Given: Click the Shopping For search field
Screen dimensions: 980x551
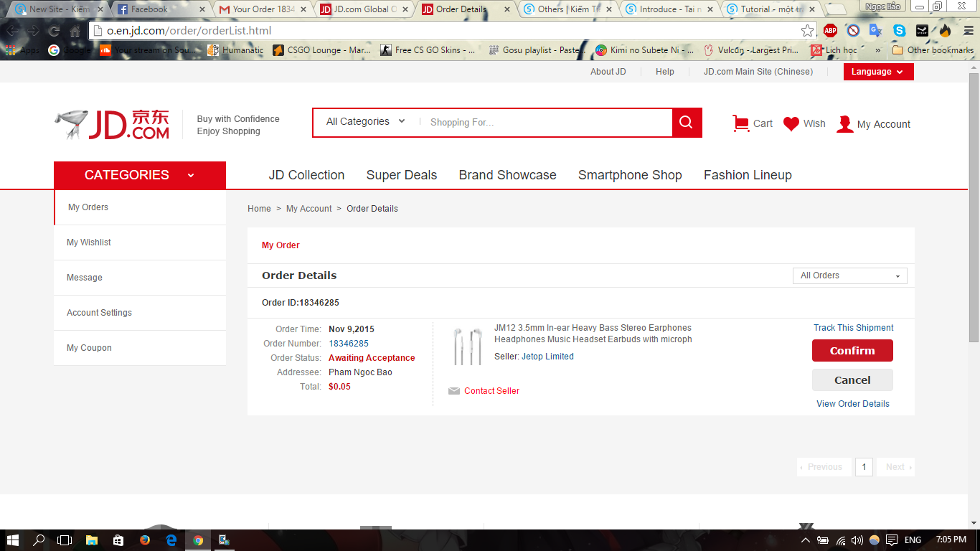Looking at the screenshot, I should (547, 123).
